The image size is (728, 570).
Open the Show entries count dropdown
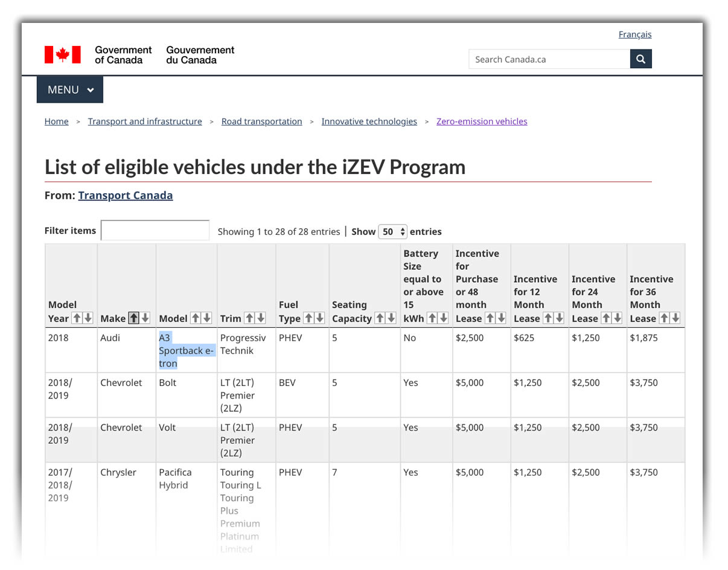click(392, 231)
